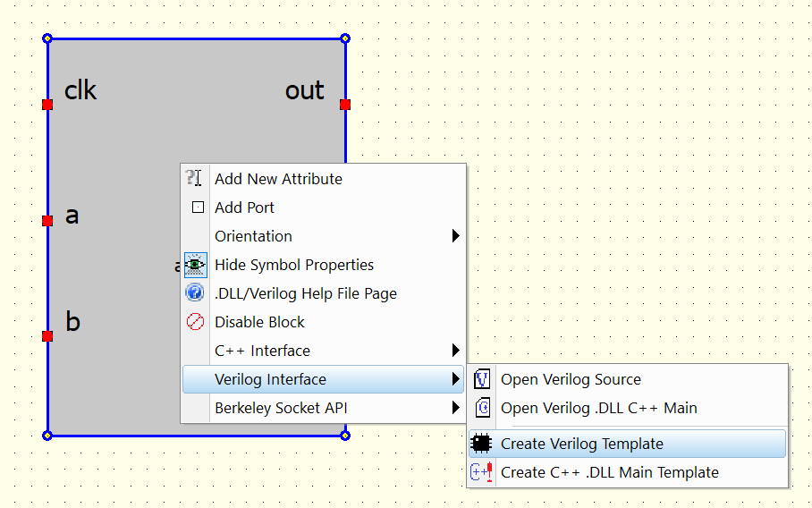This screenshot has height=508, width=812.
Task: Click the red Disable Block icon
Action: click(195, 322)
